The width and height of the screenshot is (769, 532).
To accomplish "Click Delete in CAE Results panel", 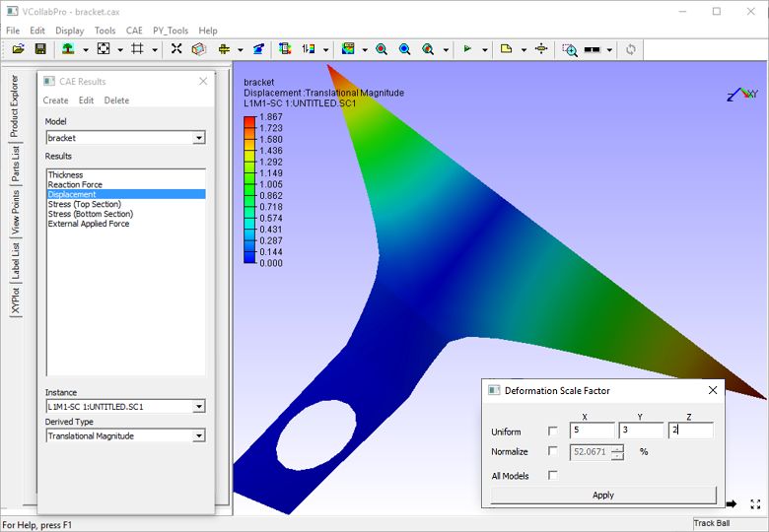I will click(x=116, y=100).
